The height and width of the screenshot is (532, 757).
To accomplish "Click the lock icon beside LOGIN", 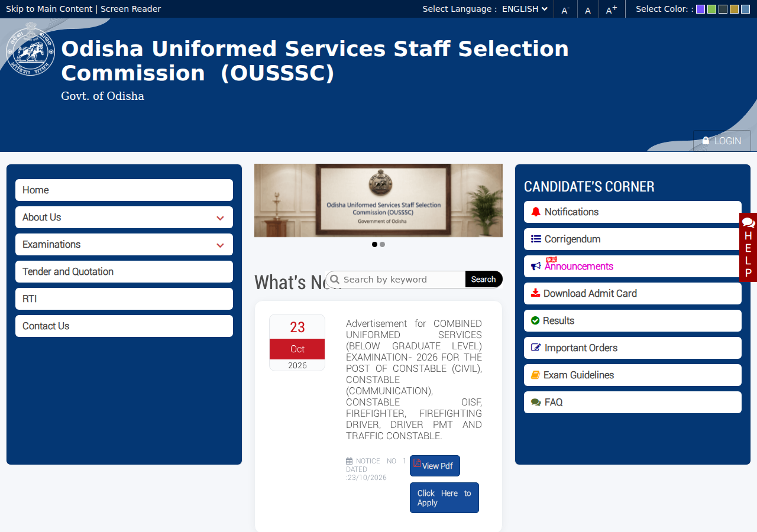I will coord(706,141).
